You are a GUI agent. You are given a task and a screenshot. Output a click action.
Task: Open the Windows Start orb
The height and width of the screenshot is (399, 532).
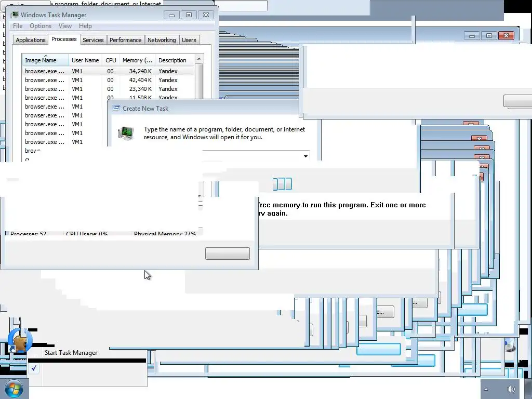pos(14,389)
